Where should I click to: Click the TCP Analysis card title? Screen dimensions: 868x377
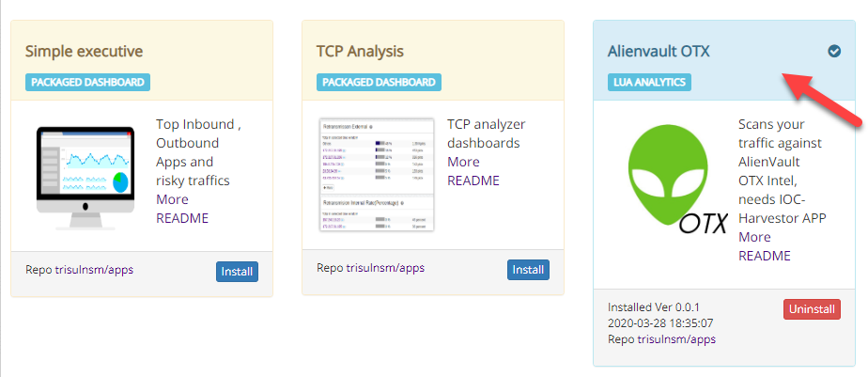point(360,52)
